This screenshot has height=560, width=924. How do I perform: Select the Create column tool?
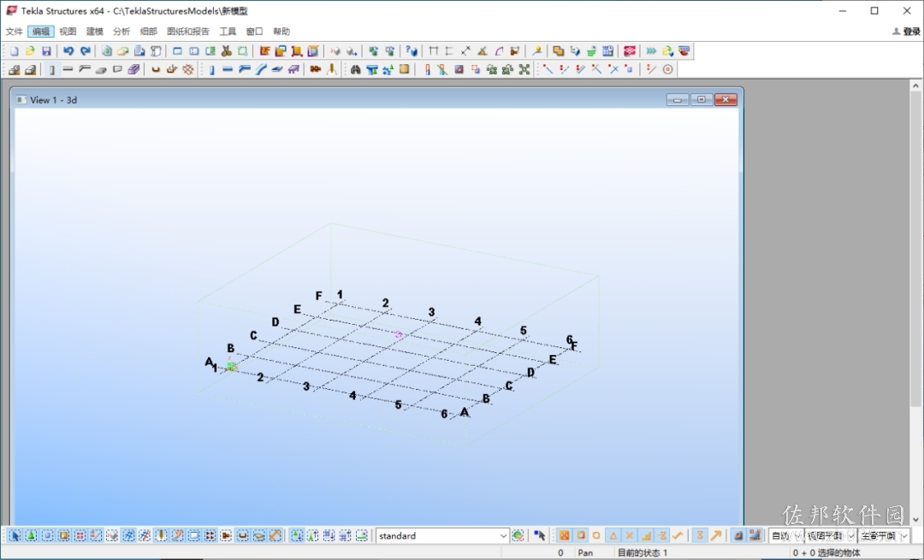coord(211,69)
